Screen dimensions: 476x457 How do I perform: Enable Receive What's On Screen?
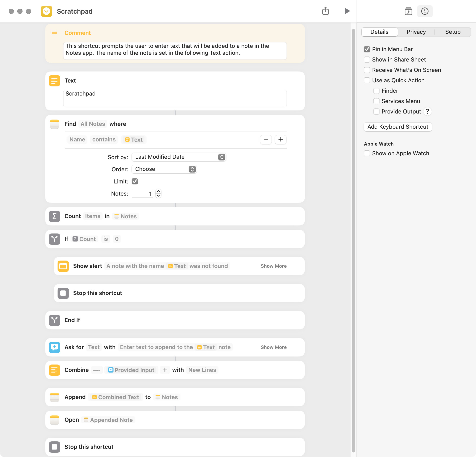tap(367, 70)
